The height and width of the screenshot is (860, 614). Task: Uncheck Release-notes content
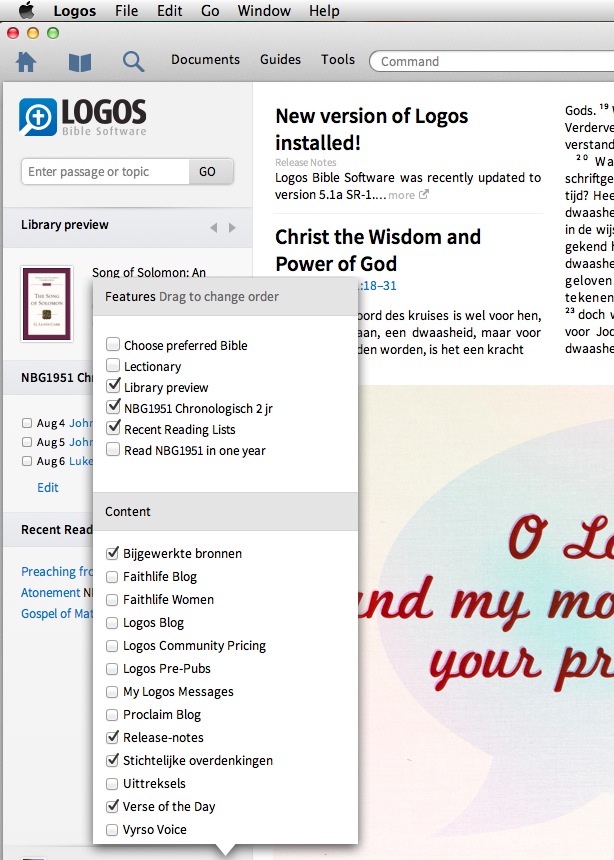pyautogui.click(x=112, y=737)
